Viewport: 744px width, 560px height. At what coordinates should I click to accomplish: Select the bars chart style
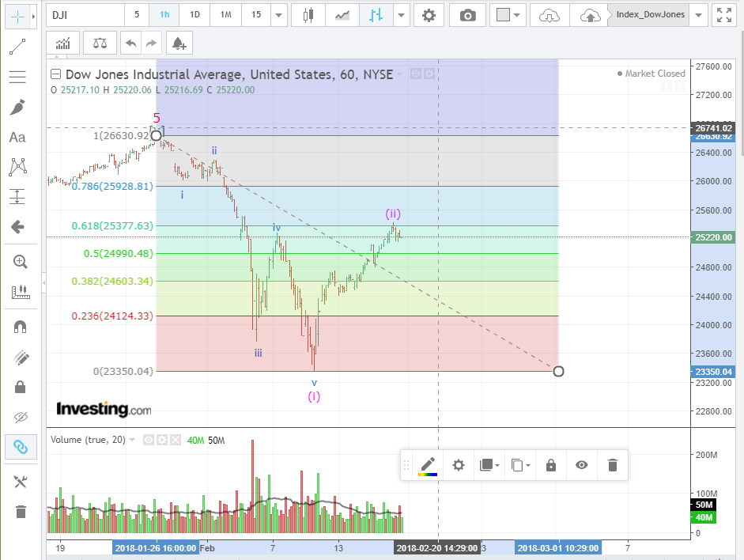(376, 15)
